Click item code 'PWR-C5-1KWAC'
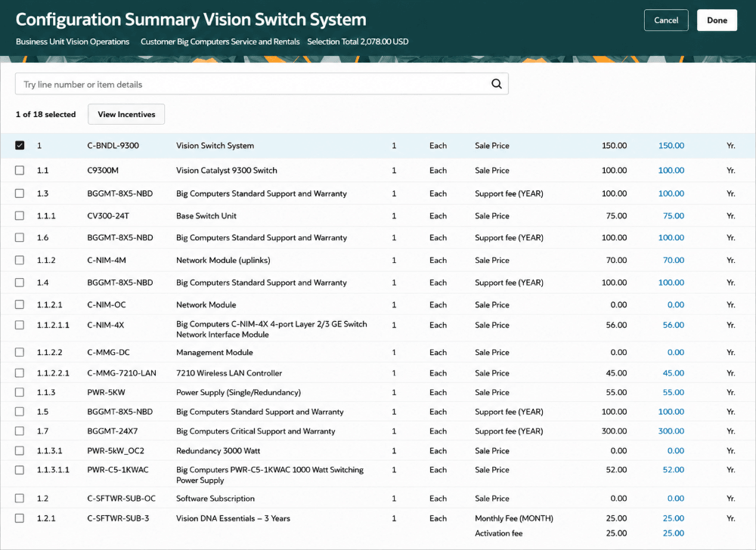Viewport: 756px width, 550px height. 118,470
